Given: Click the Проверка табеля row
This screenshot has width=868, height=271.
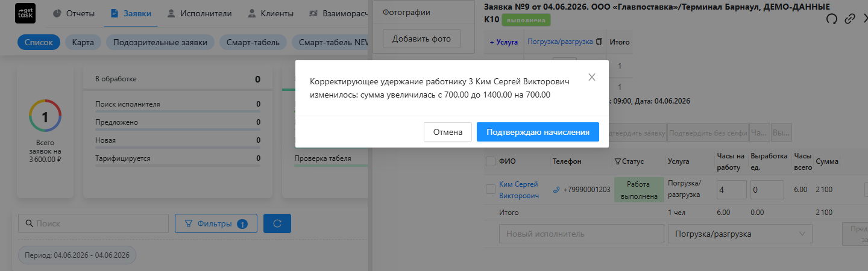Looking at the screenshot, I should click(330, 160).
